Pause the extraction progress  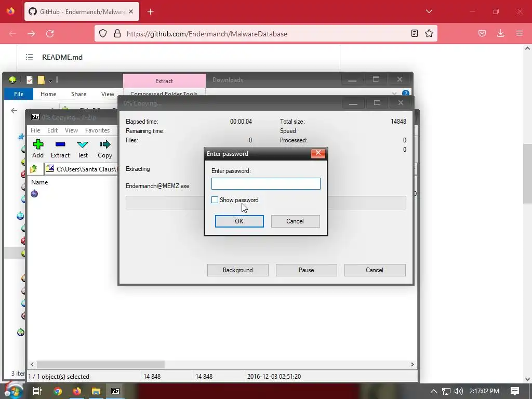(x=307, y=270)
